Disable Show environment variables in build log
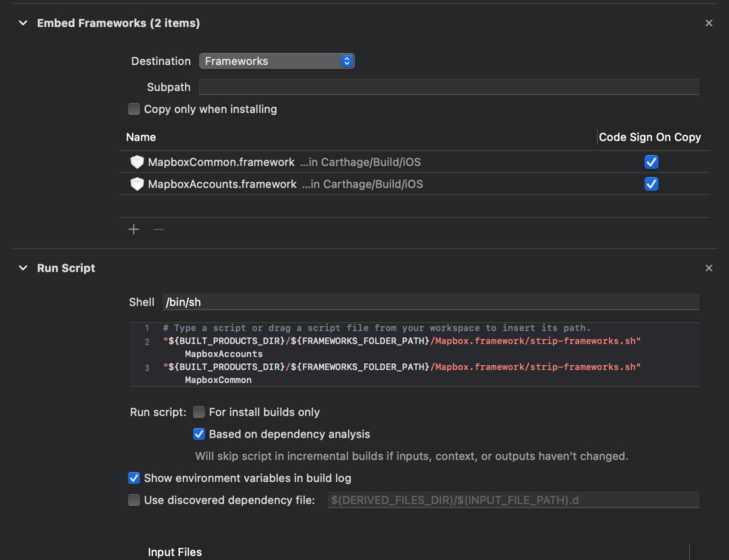The height and width of the screenshot is (560, 729). [x=134, y=478]
